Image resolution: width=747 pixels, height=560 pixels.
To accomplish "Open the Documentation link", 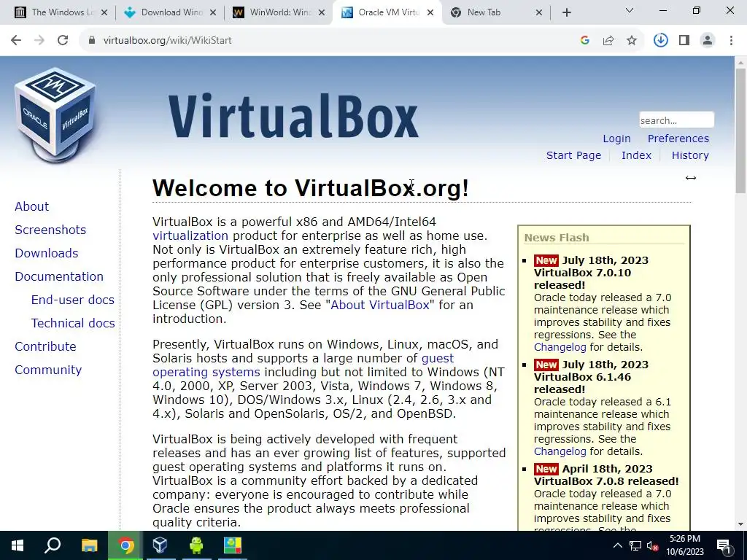I will tap(59, 276).
